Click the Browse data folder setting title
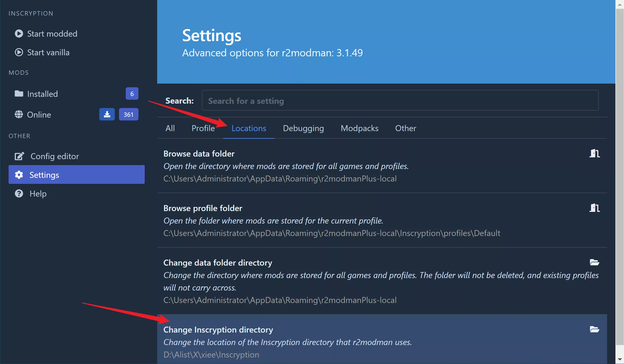This screenshot has height=364, width=624. click(x=199, y=154)
